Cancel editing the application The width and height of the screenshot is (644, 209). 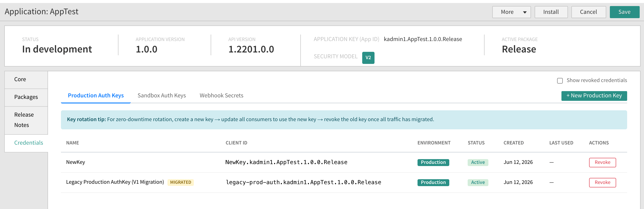(x=588, y=12)
